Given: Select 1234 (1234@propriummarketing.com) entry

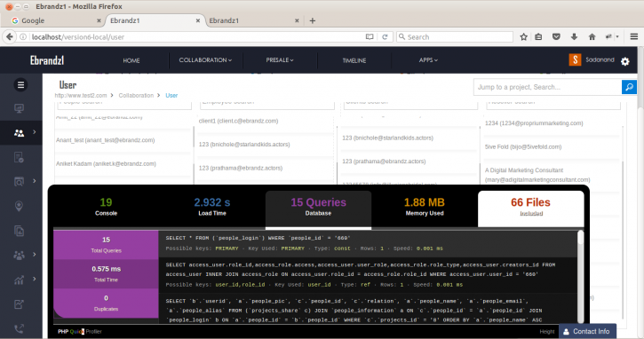Looking at the screenshot, I should pos(534,123).
